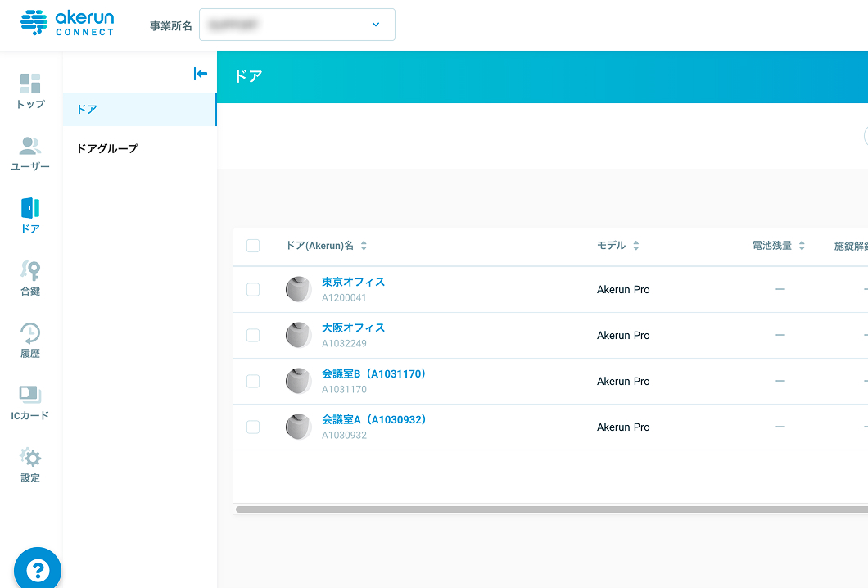This screenshot has width=868, height=588.
Task: Click battery dash in 会議室A row
Action: click(x=780, y=427)
